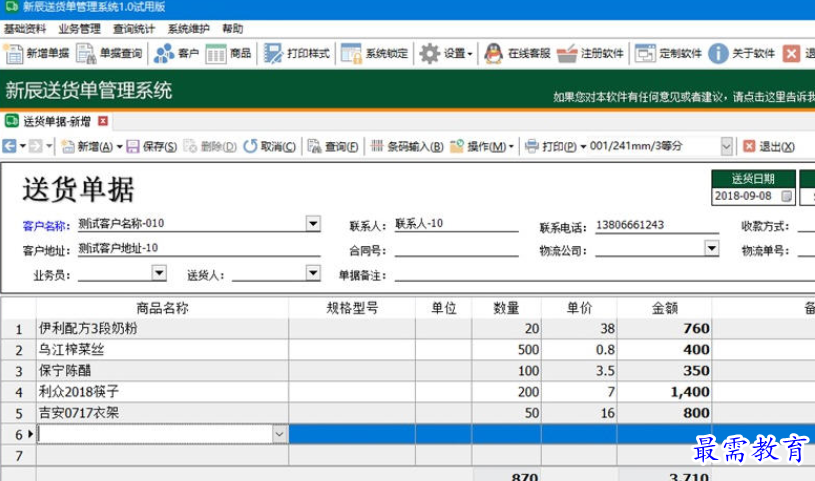This screenshot has width=815, height=481.
Task: Click 删除(D) in document toolbar
Action: point(211,147)
